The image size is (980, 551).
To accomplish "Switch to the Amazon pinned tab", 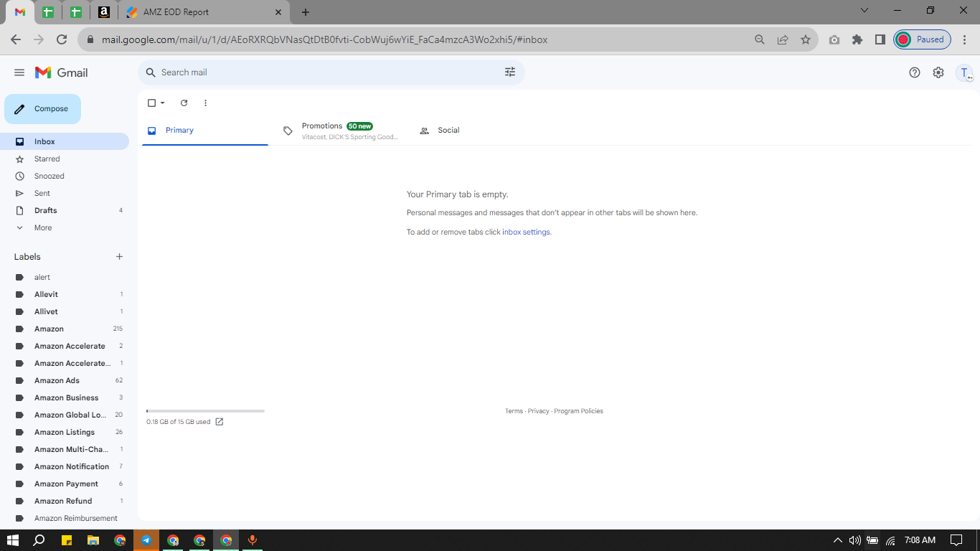I will [104, 12].
